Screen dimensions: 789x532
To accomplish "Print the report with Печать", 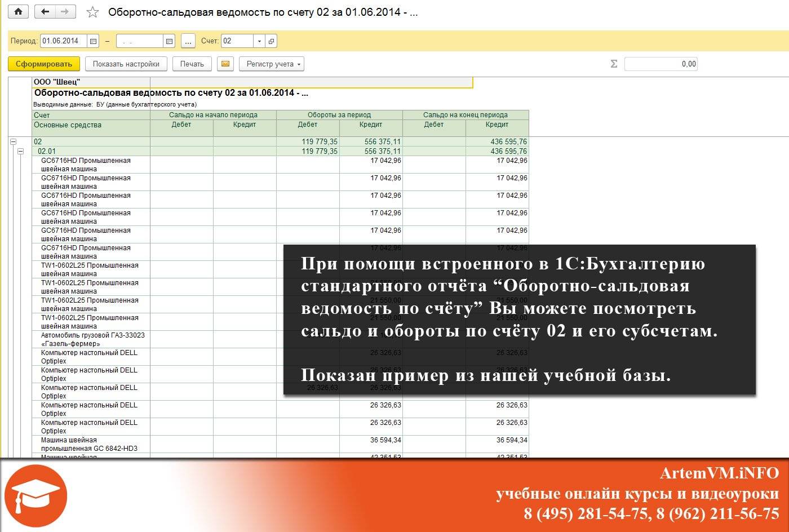I will [192, 64].
